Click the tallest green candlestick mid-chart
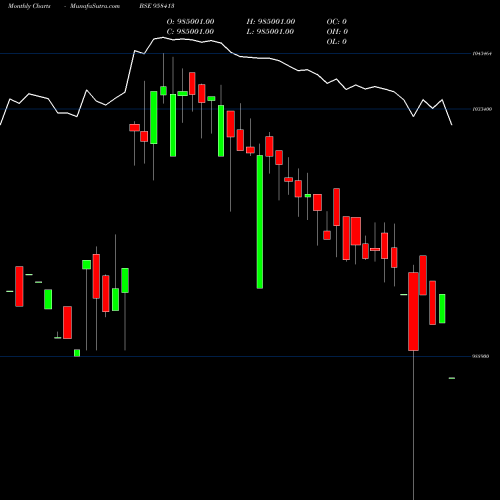 260,222
